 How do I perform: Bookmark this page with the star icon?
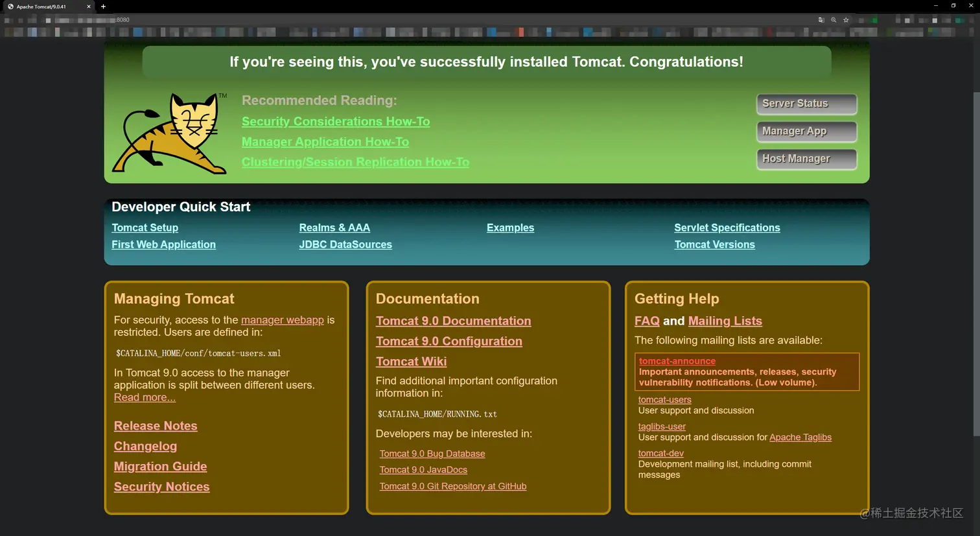coord(846,20)
